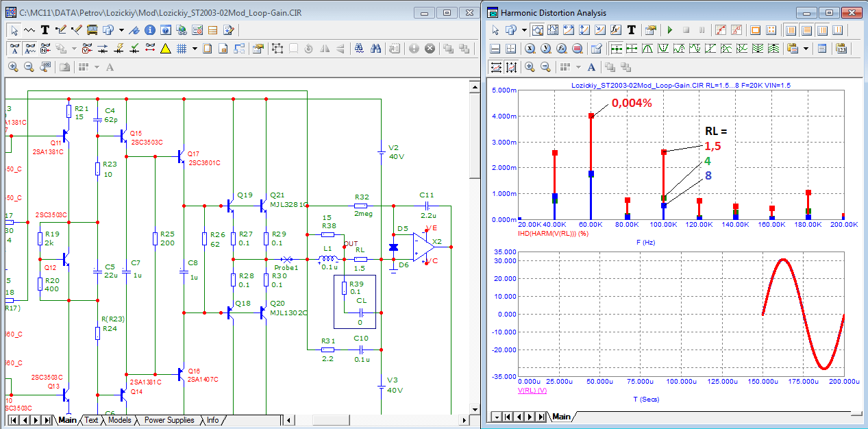
Task: Click the zoom-to-100 icon in schematic toolbar
Action: pos(45,67)
